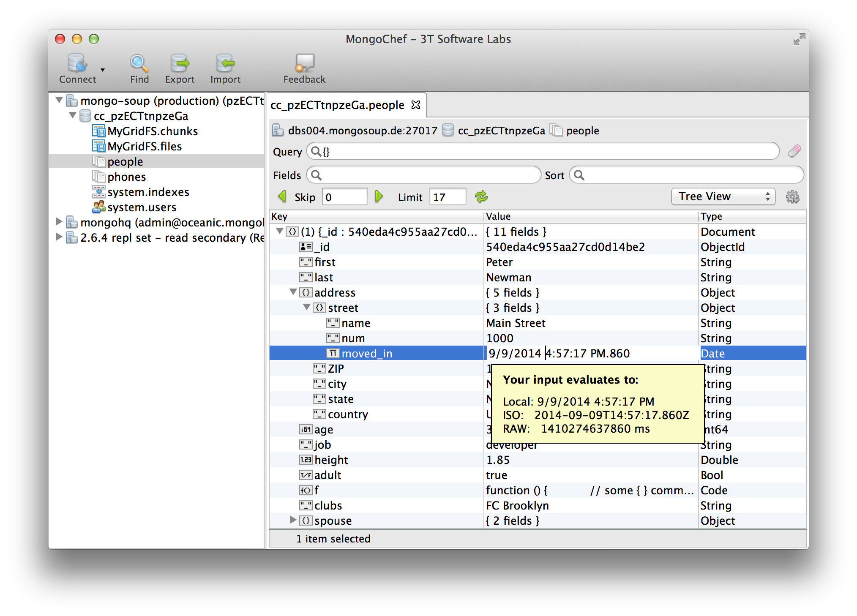
Task: Select the adult Bool field icon
Action: point(306,475)
